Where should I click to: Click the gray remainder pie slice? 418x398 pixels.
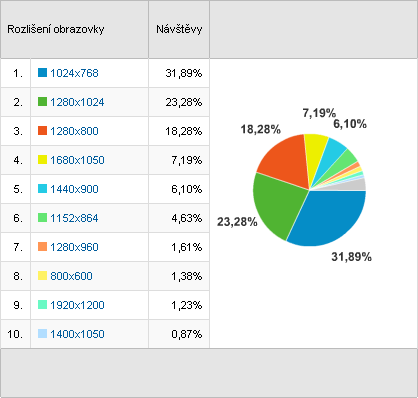coord(357,185)
